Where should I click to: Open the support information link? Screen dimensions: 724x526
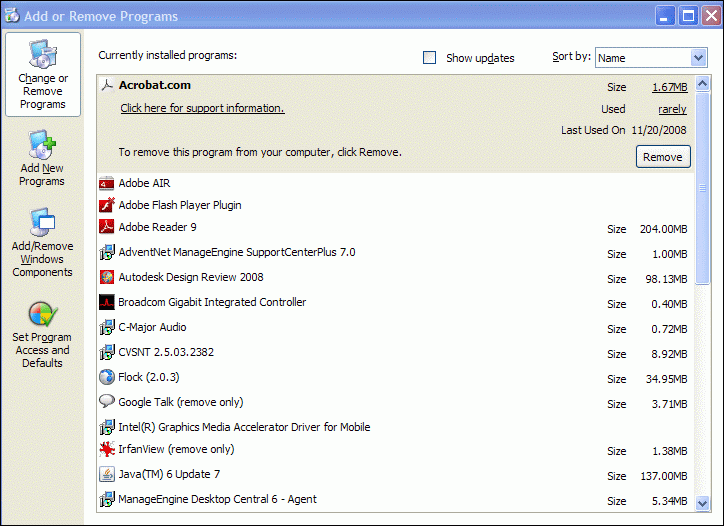[x=202, y=108]
